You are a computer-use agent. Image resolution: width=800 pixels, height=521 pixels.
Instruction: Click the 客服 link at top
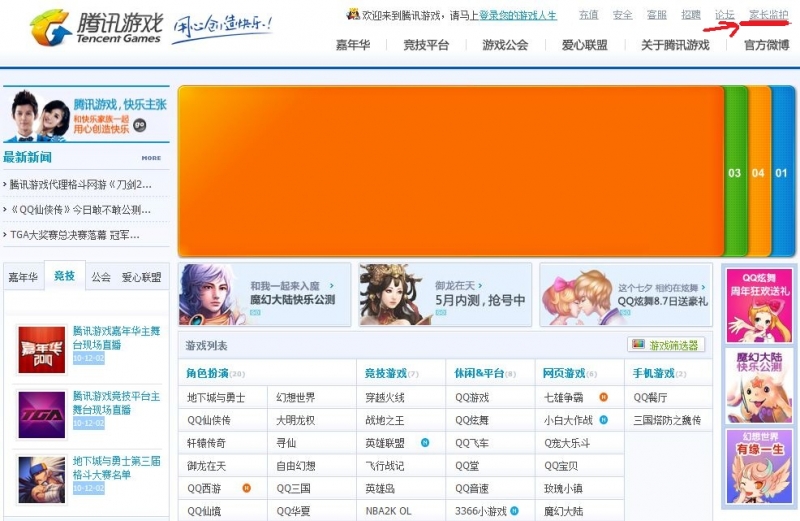657,15
